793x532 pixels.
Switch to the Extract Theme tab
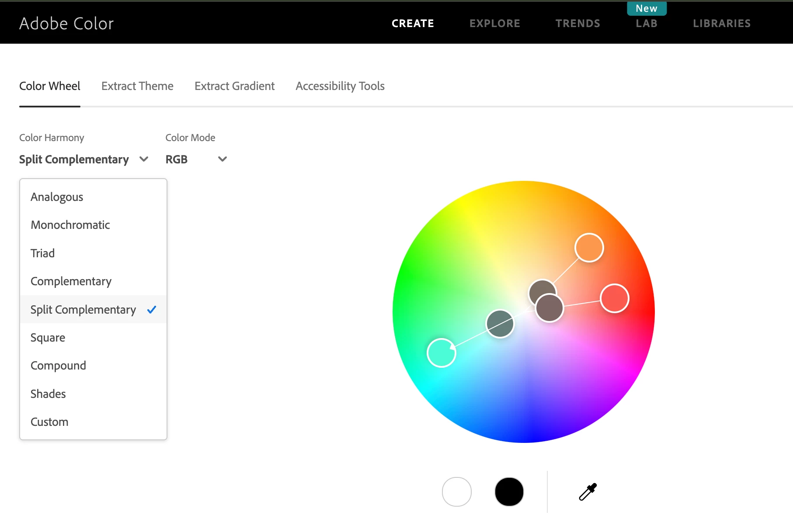(137, 86)
